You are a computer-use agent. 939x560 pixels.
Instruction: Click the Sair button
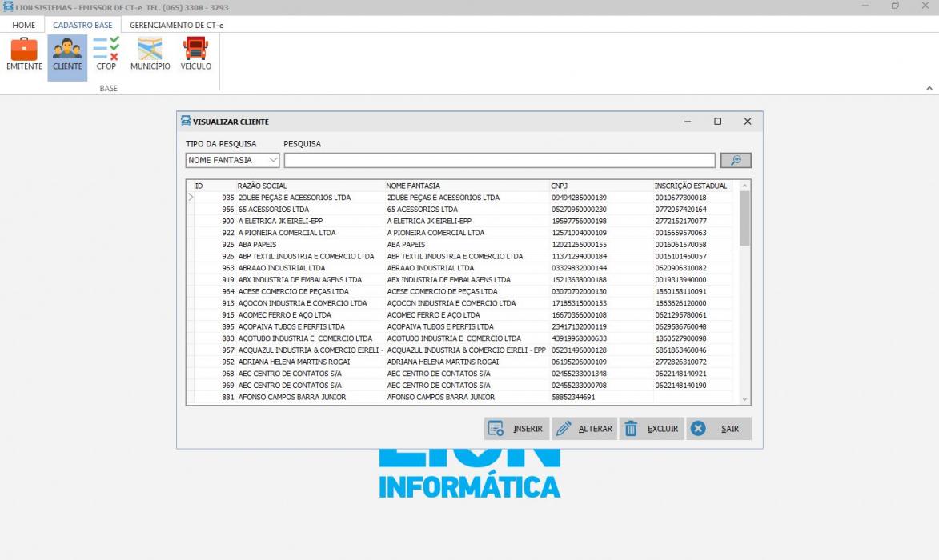719,428
